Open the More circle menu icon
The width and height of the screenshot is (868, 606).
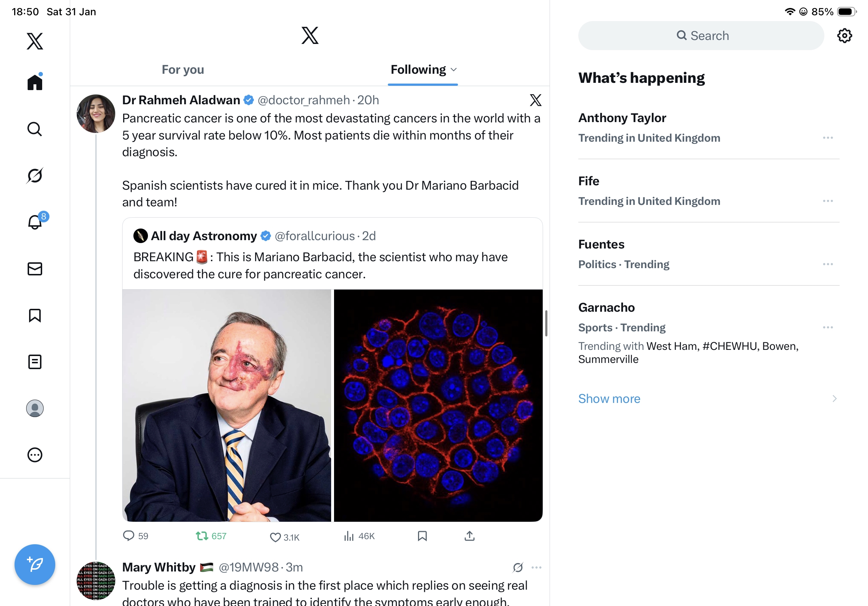35,454
